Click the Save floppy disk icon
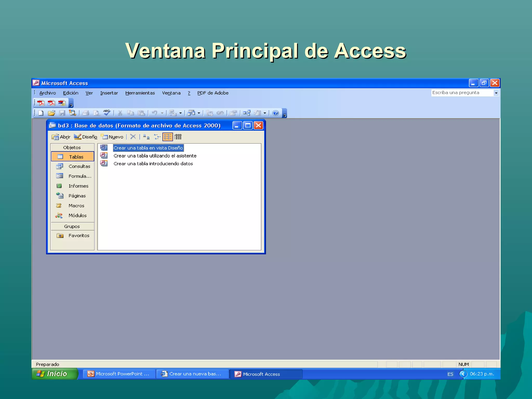532x399 pixels. pyautogui.click(x=62, y=113)
